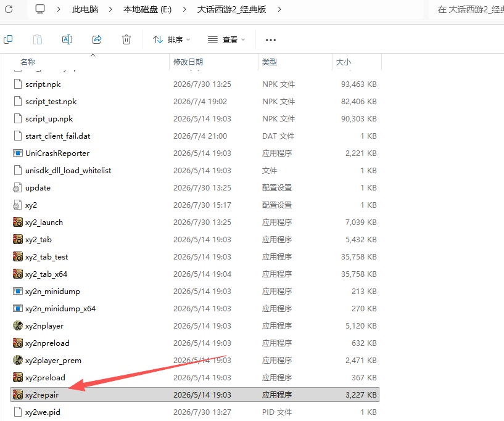Select xy2we.pid file icon
Viewport: 504px width, 421px height.
tap(18, 412)
